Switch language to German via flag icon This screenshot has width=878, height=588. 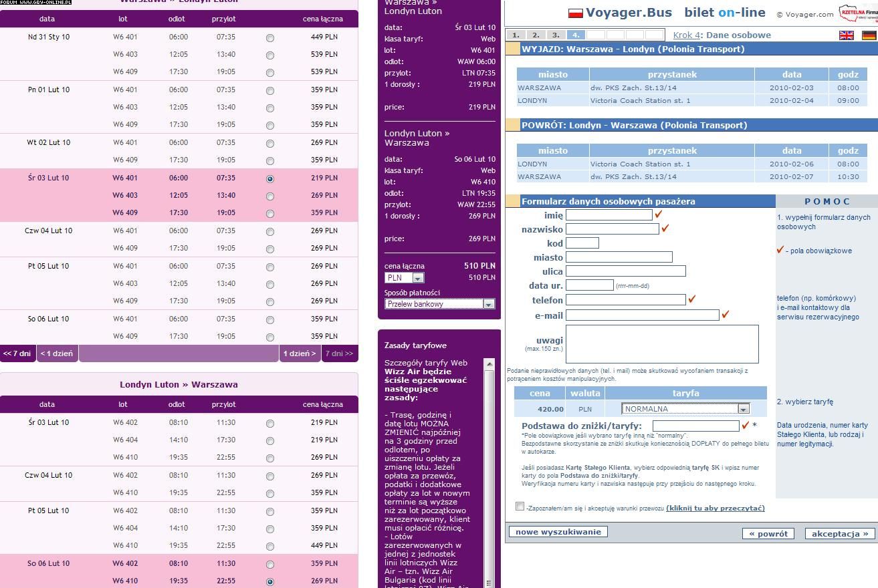click(x=869, y=35)
